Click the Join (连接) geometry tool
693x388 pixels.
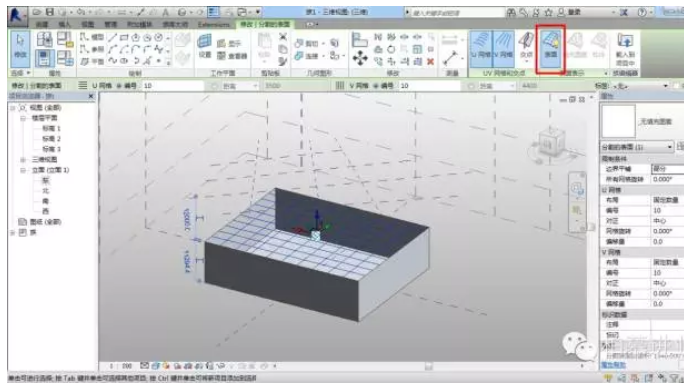(x=308, y=56)
